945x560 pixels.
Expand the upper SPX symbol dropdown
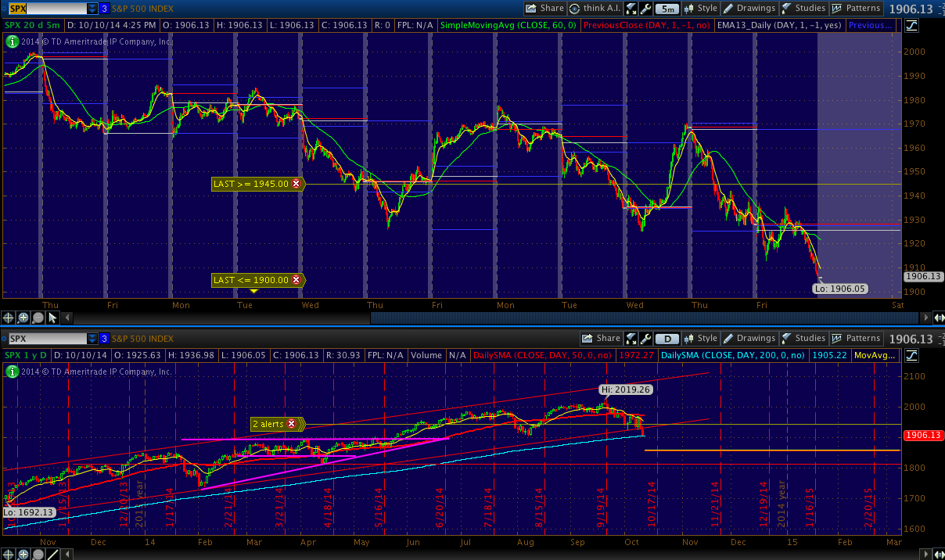(x=92, y=9)
